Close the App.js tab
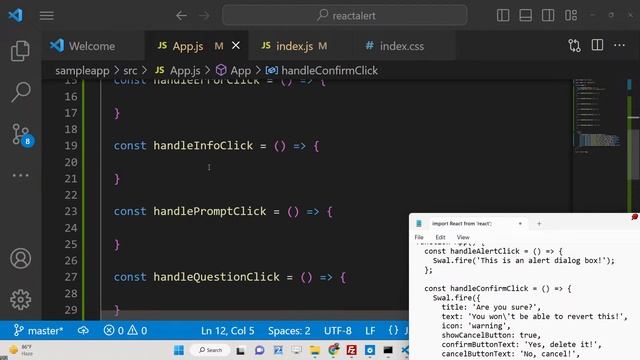 [x=236, y=46]
